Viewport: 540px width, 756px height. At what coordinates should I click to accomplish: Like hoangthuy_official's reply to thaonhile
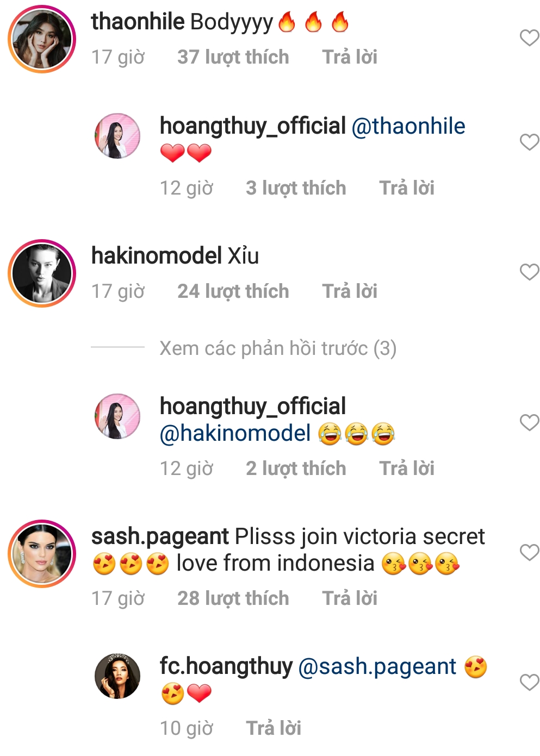[529, 142]
